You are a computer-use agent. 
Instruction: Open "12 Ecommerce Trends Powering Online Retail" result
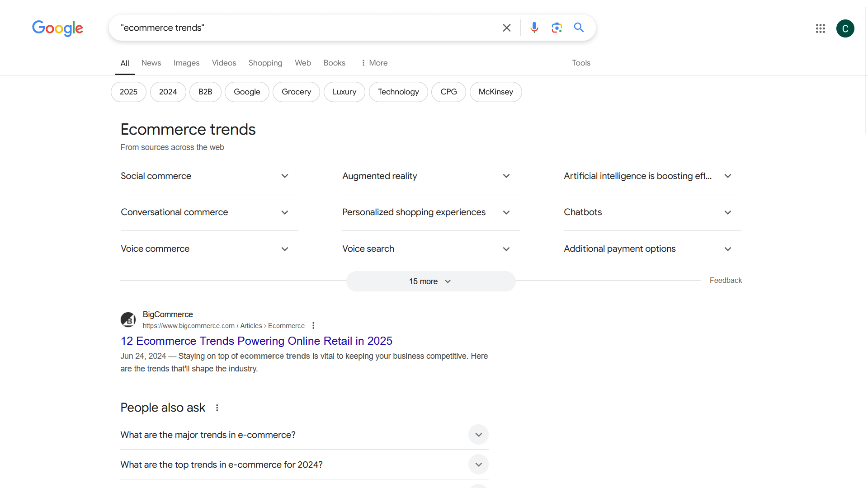(x=256, y=341)
